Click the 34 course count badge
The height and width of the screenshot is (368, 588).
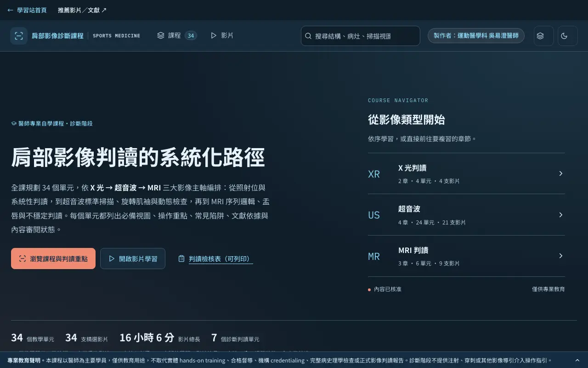tap(191, 35)
